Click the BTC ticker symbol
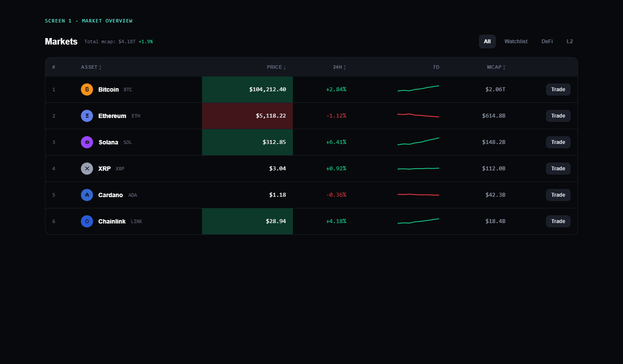623x364 pixels. pyautogui.click(x=128, y=89)
